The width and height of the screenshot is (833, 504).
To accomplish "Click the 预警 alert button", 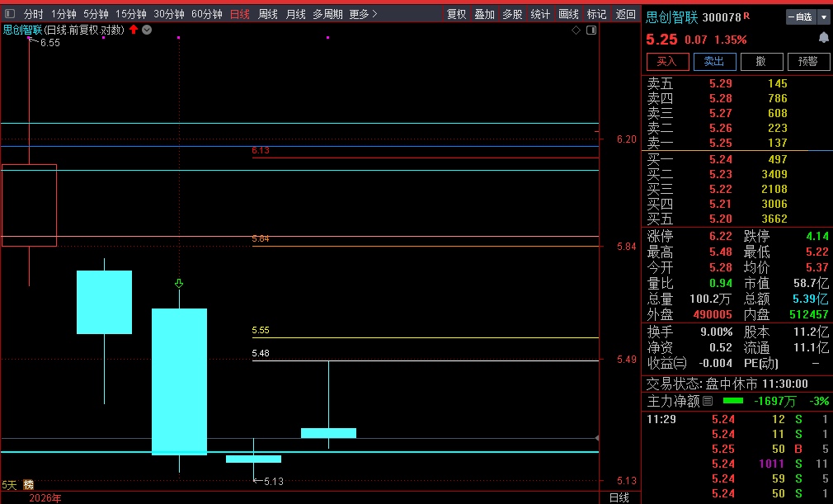I will (x=808, y=62).
